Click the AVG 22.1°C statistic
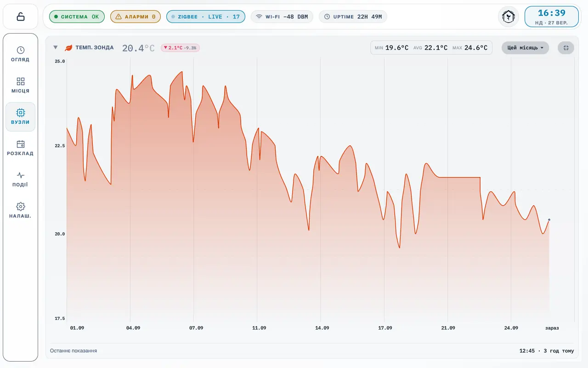 (430, 48)
